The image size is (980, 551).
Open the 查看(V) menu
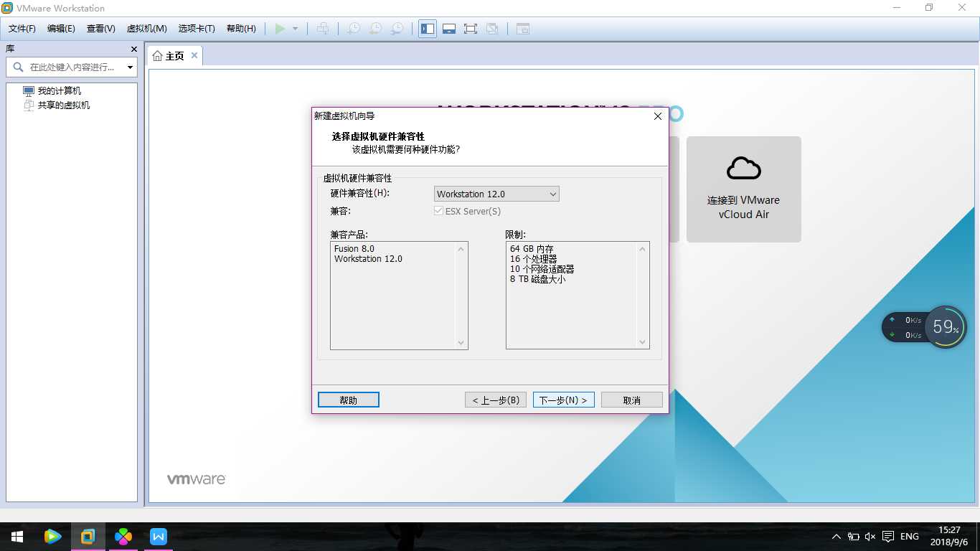[x=100, y=29]
